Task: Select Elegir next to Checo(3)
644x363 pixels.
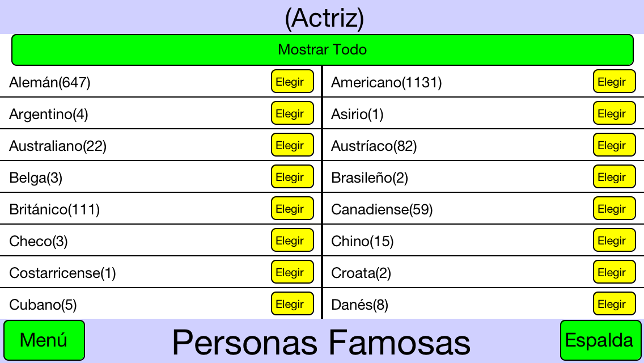Action: pos(293,240)
